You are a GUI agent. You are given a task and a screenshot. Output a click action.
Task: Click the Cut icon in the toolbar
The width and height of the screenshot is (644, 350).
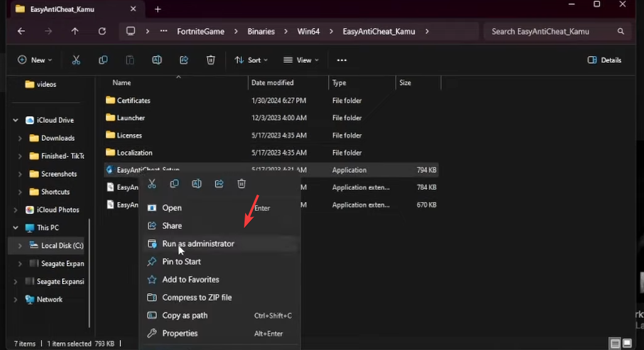76,60
